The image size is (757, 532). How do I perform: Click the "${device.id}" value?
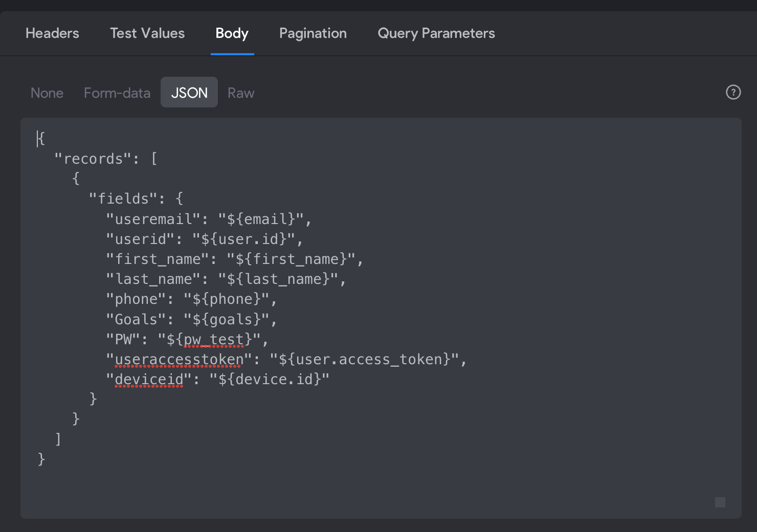coord(269,380)
